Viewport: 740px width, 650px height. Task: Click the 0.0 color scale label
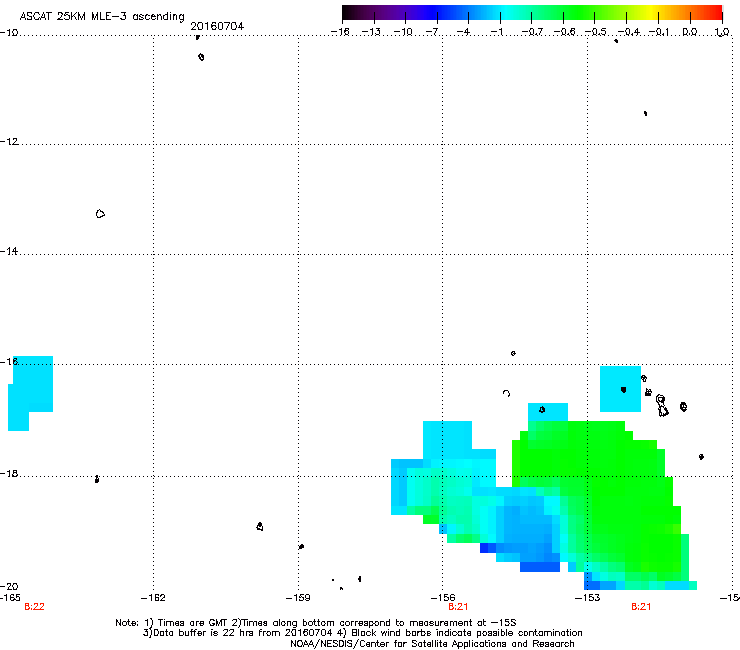point(690,32)
